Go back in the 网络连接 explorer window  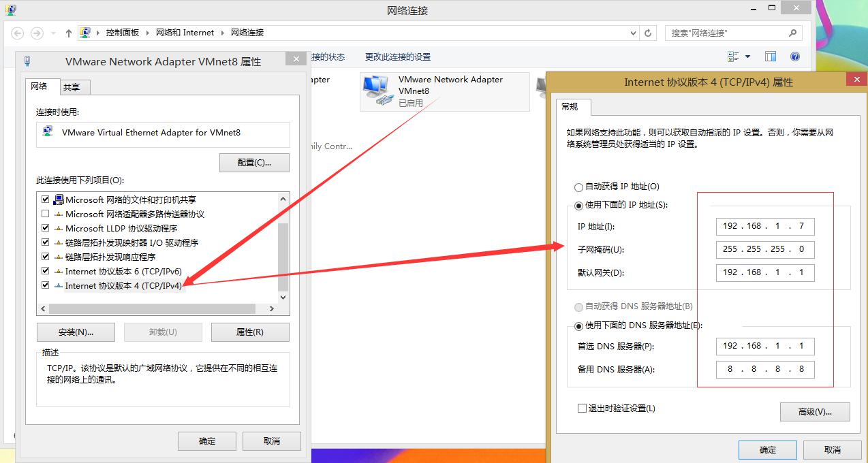(x=18, y=33)
